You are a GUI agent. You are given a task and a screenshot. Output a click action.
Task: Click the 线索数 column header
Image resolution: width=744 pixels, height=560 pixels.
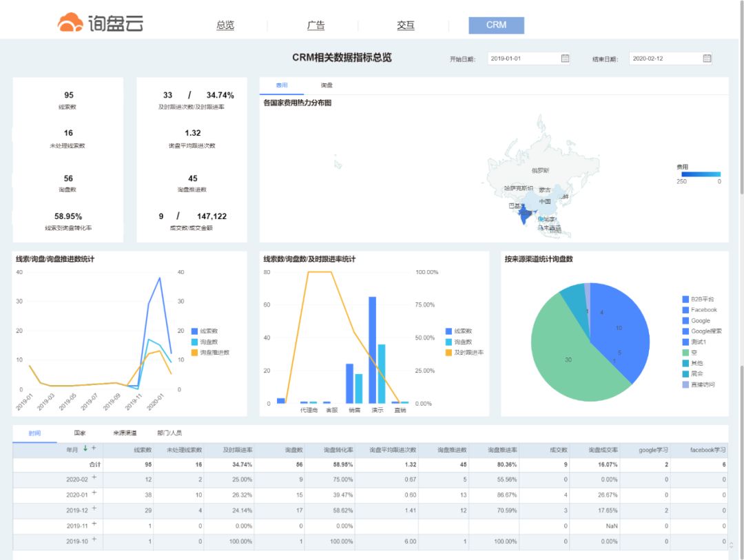point(143,450)
